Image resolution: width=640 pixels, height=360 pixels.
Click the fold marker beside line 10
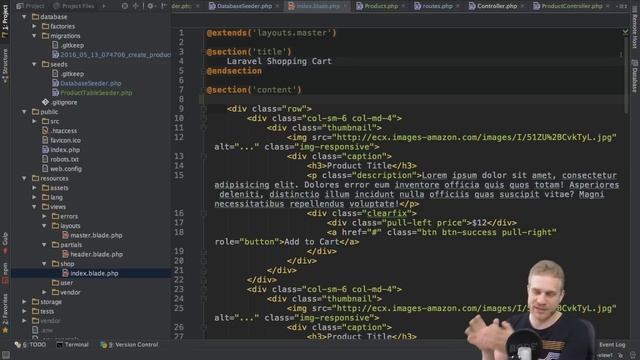[x=203, y=118]
